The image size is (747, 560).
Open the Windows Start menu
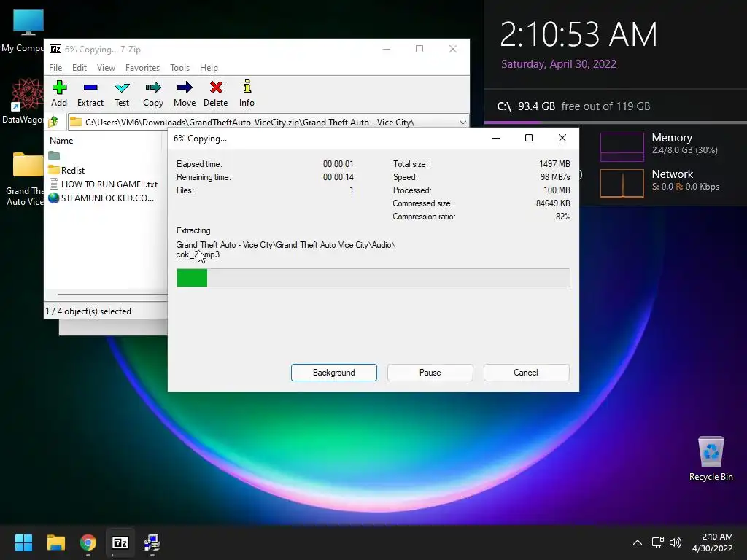23,542
